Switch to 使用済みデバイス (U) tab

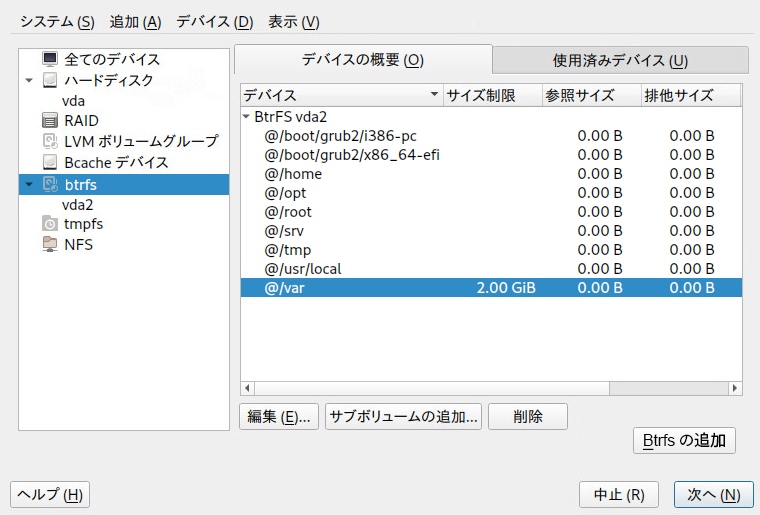click(620, 61)
